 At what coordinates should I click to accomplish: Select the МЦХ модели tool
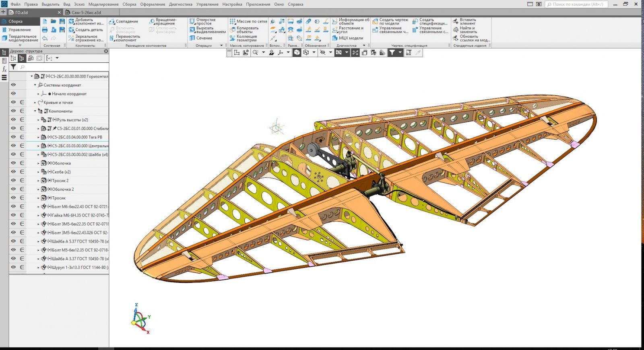tap(335, 38)
